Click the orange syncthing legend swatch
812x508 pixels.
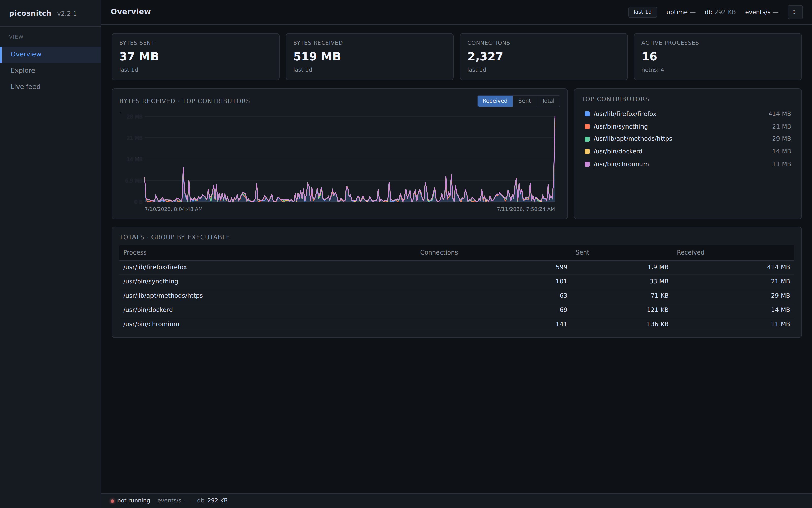[x=587, y=127]
